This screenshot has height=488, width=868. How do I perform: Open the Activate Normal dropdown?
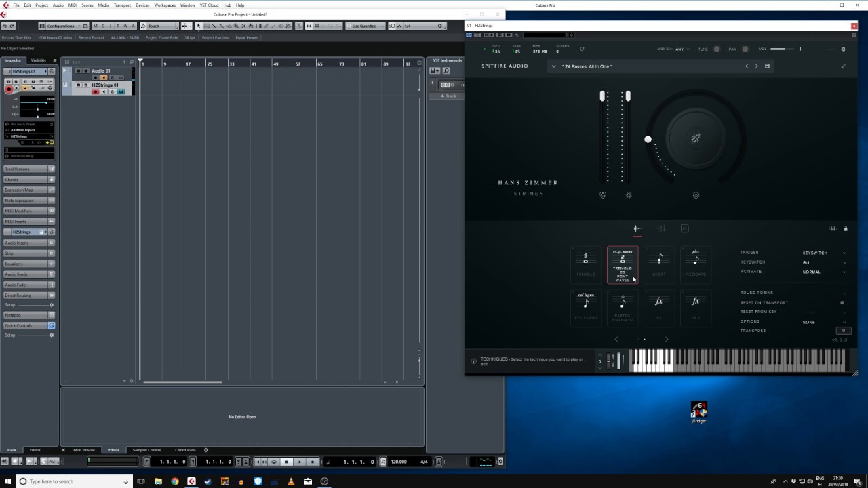tap(825, 272)
